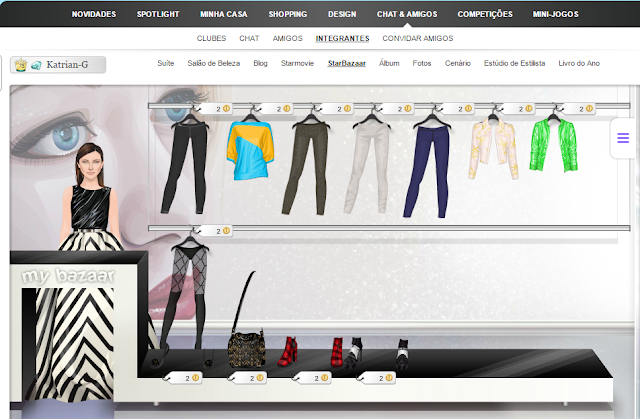This screenshot has width=640, height=419.
Task: Click the price tag above the patterned stockings
Action: point(213,231)
